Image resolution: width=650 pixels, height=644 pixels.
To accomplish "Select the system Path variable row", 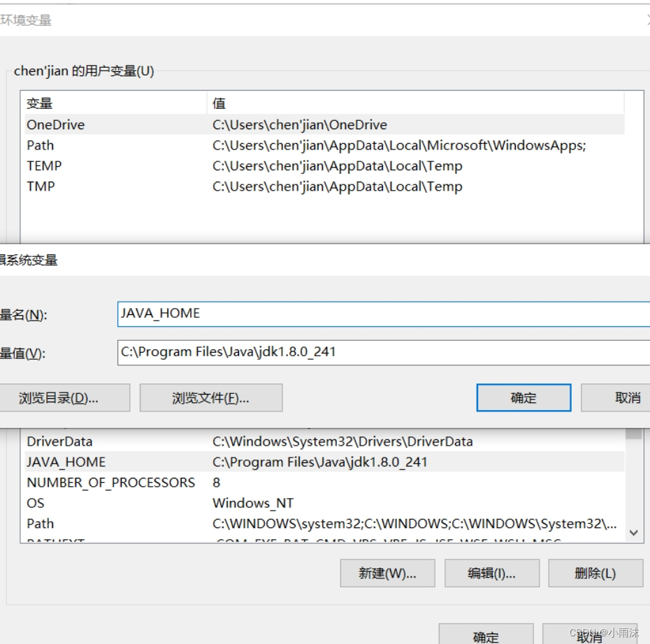I will point(324,523).
